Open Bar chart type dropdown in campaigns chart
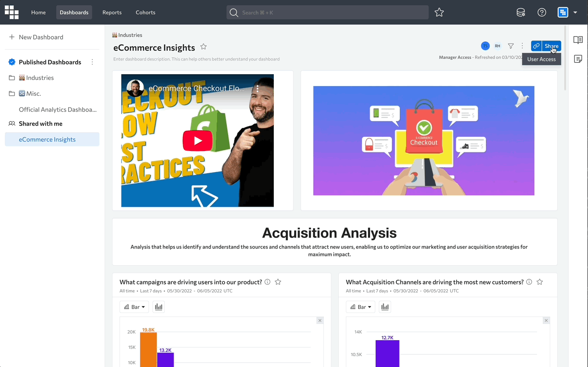The height and width of the screenshot is (367, 588). [134, 307]
